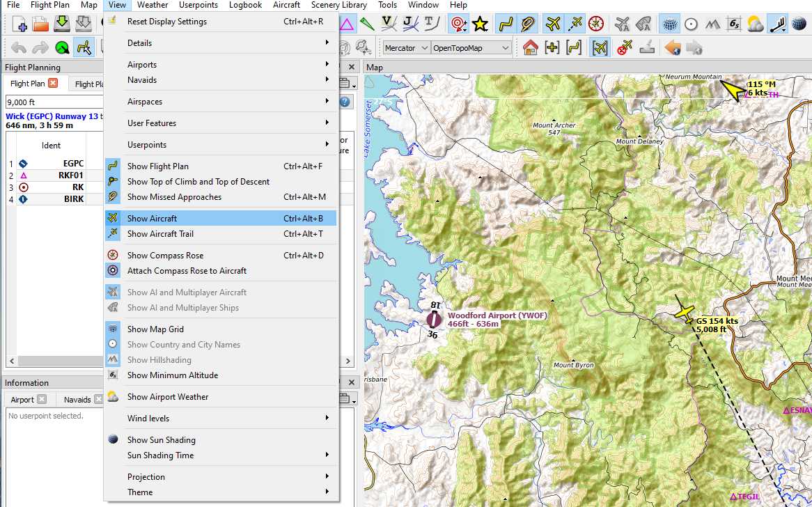The width and height of the screenshot is (812, 507).
Task: Switch to the Navaids information tab
Action: click(77, 400)
